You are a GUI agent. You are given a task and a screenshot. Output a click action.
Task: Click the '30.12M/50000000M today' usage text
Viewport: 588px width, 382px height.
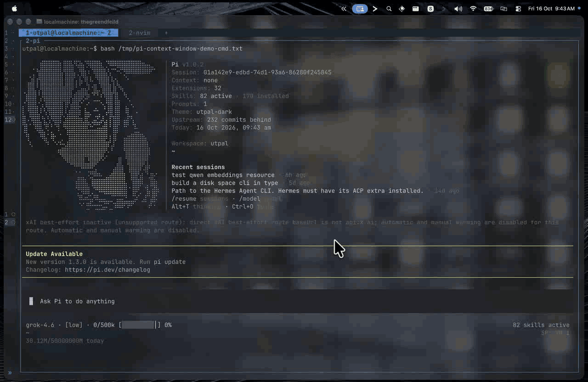(65, 341)
